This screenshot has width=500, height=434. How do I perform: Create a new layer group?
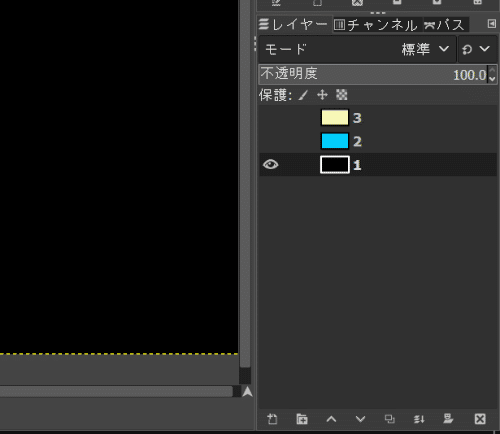[302, 419]
